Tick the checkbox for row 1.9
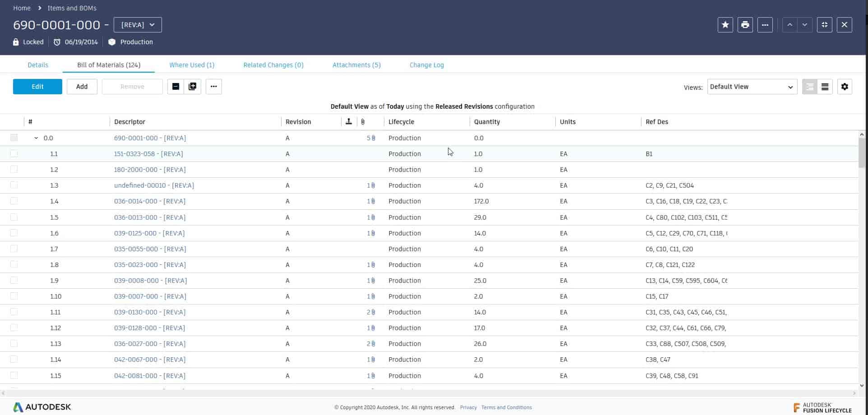The height and width of the screenshot is (415, 868). pos(14,280)
